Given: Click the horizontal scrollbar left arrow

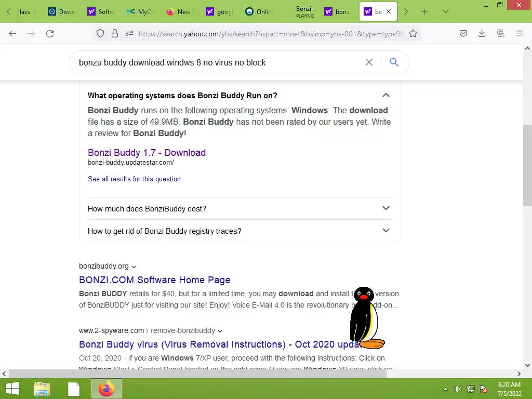Looking at the screenshot, I should pos(4,374).
